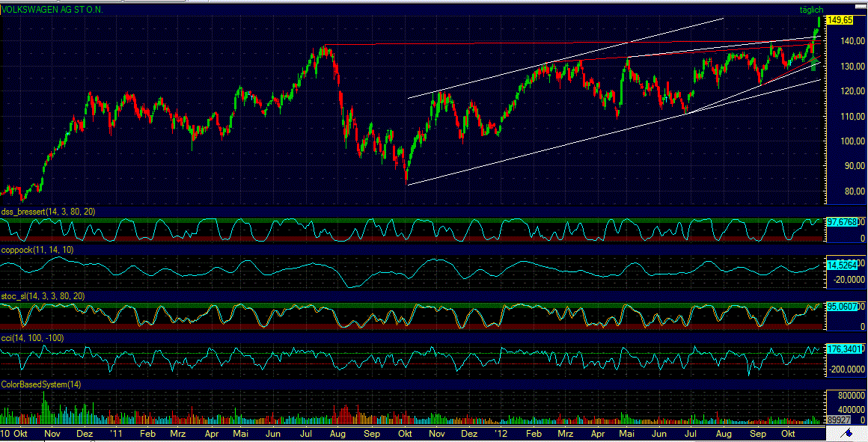Click the 176,3401 cci value box

[x=845, y=349]
